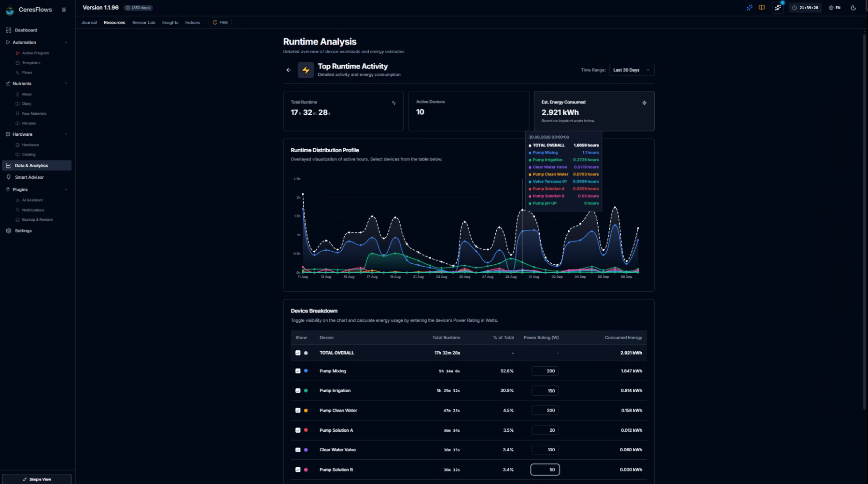Click the Simple View button
The width and height of the screenshot is (868, 484).
37,479
